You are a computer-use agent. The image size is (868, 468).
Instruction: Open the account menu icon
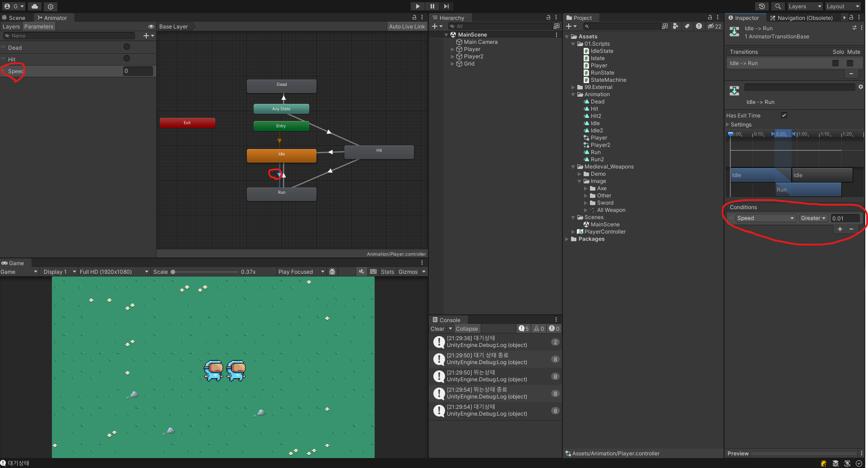14,6
